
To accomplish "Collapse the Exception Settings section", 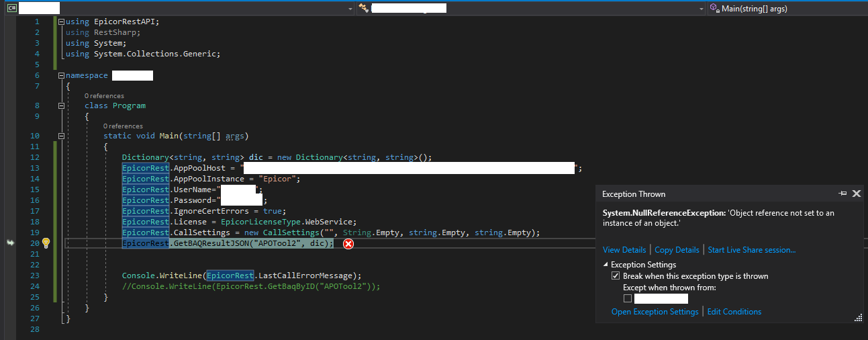I will tap(606, 265).
